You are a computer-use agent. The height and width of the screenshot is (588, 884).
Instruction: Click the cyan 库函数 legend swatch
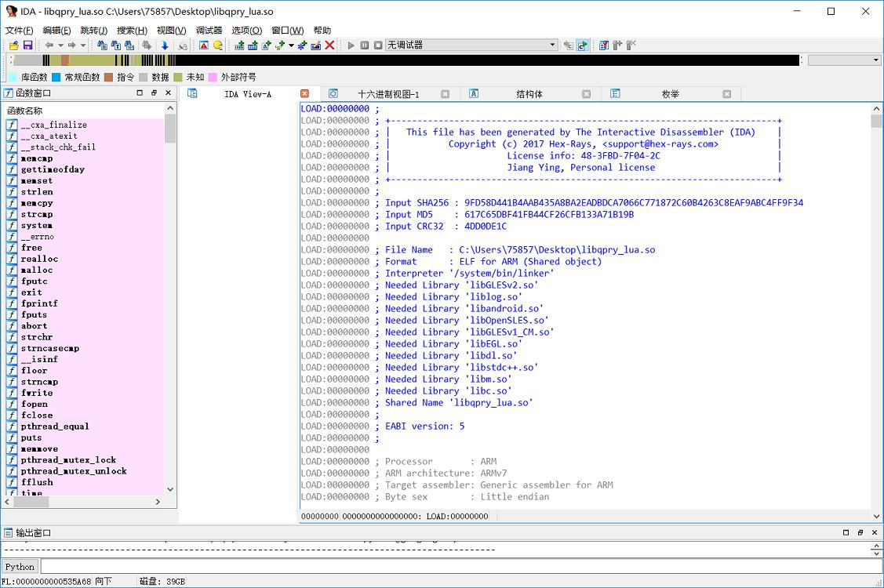tap(13, 78)
